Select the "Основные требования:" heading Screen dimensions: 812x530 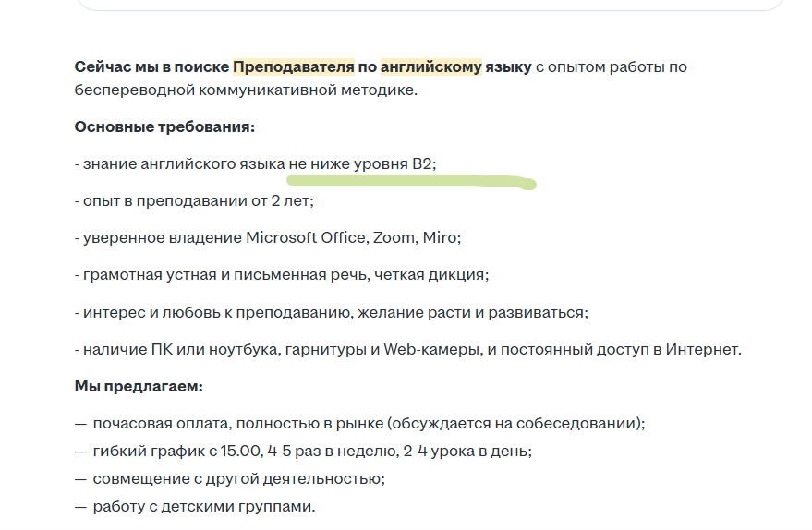point(164,126)
